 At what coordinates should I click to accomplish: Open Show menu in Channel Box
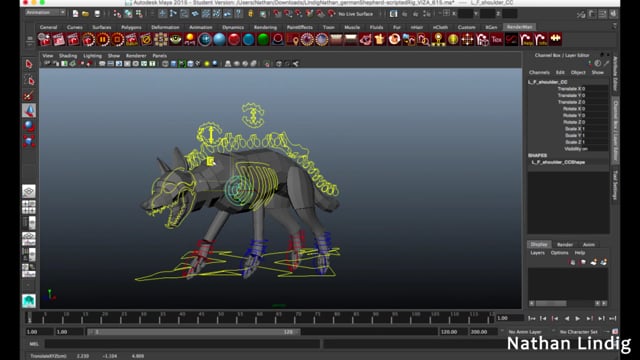598,72
